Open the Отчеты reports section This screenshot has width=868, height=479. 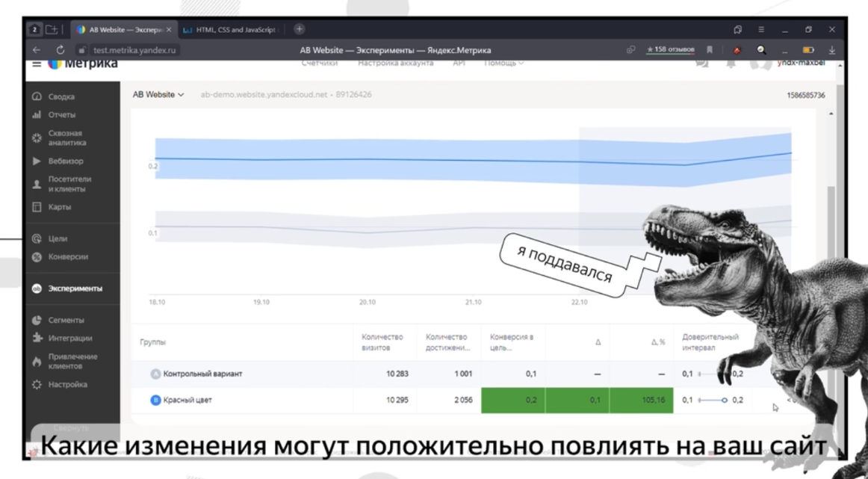tap(63, 114)
